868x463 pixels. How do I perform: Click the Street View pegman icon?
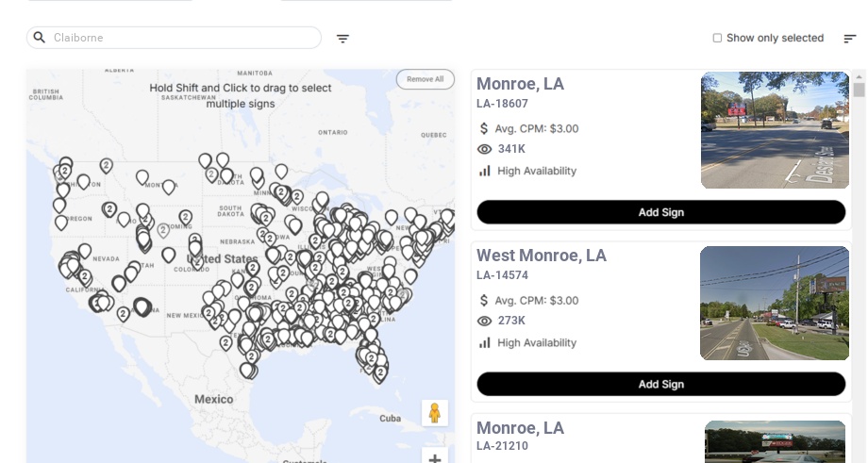pos(434,413)
